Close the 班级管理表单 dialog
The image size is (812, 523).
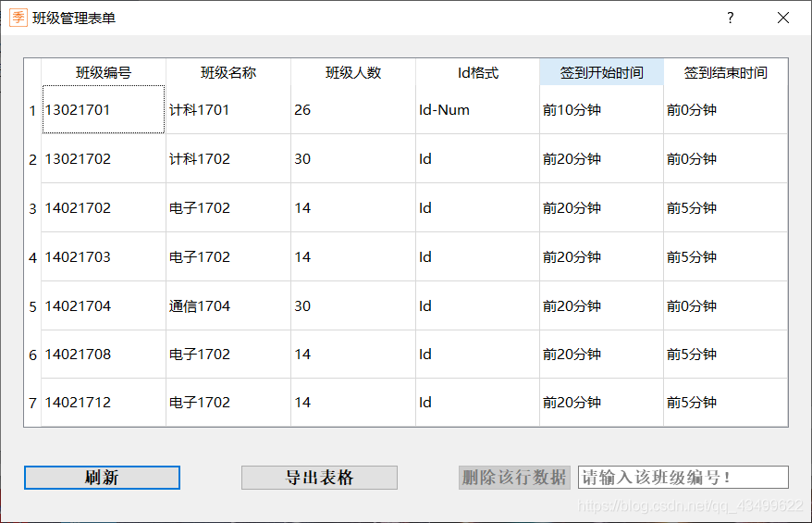pyautogui.click(x=783, y=18)
